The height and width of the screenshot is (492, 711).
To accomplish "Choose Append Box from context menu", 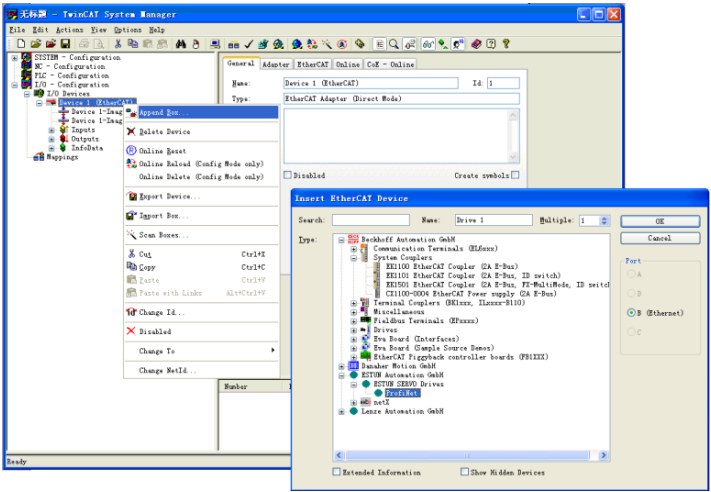I will pos(202,112).
